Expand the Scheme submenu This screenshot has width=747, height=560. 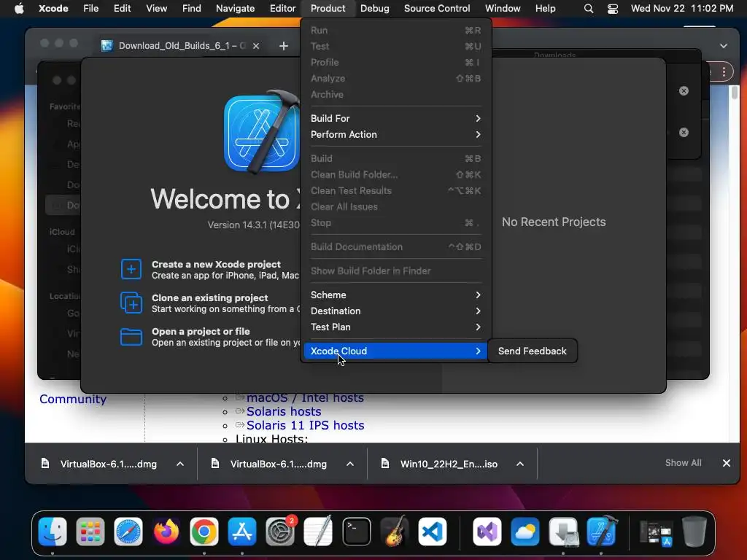[395, 295]
